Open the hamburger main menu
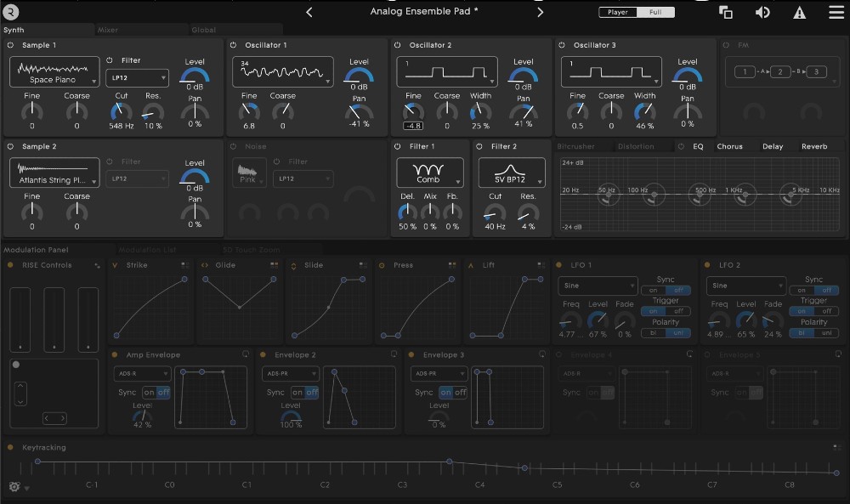 (x=836, y=12)
